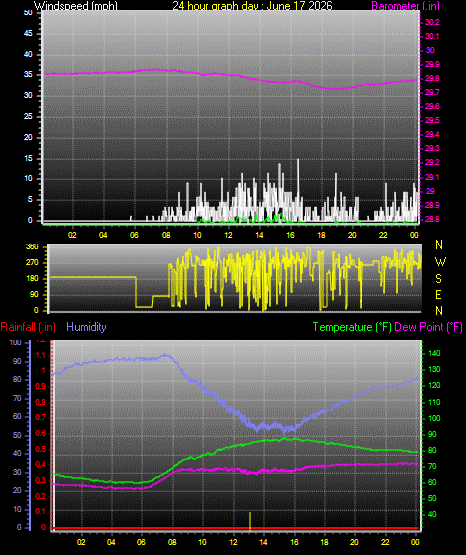
Task: Click the 12 hour label under the windspeed chart
Action: pos(228,235)
